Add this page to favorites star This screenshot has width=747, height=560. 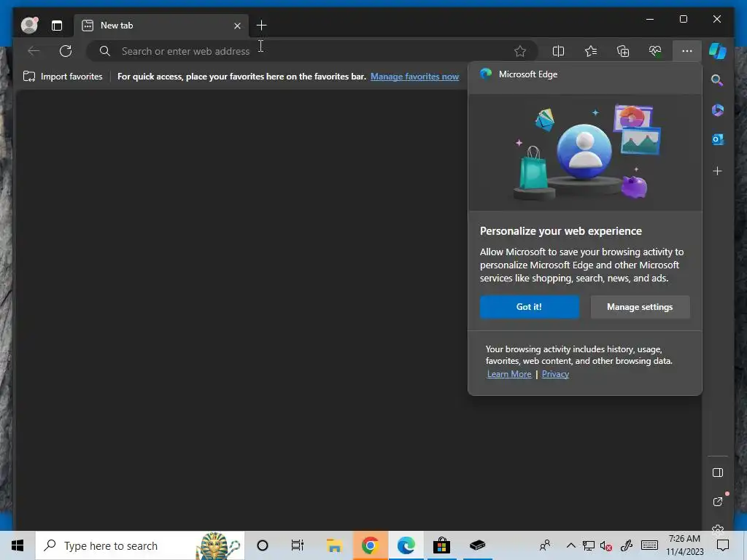519,51
